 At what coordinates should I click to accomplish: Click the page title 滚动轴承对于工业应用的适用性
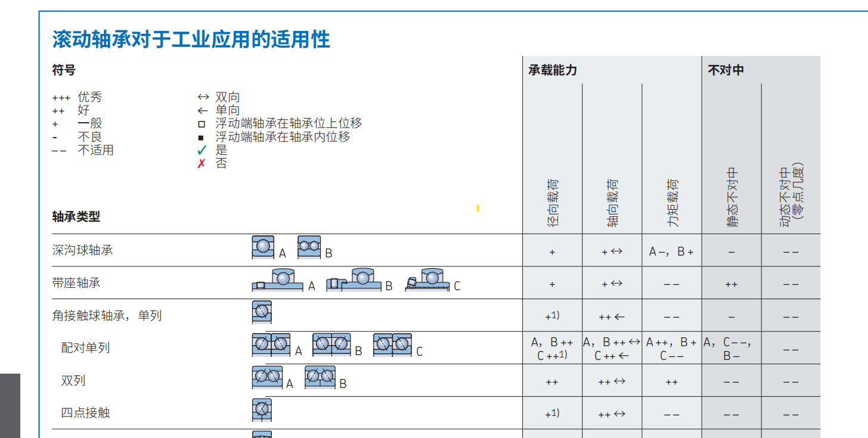(x=191, y=40)
